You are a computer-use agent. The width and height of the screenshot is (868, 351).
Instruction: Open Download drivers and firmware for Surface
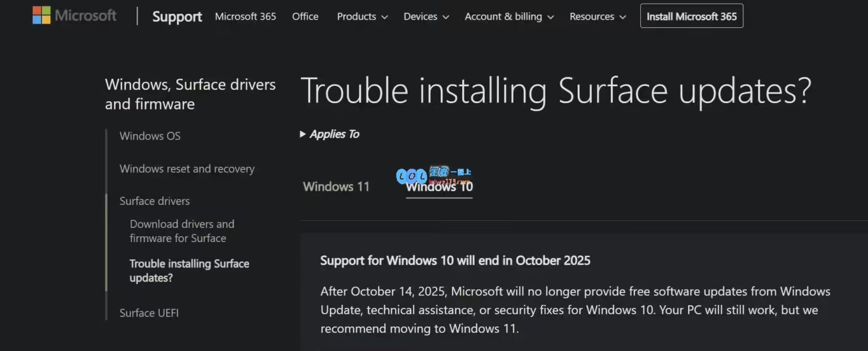pos(182,231)
